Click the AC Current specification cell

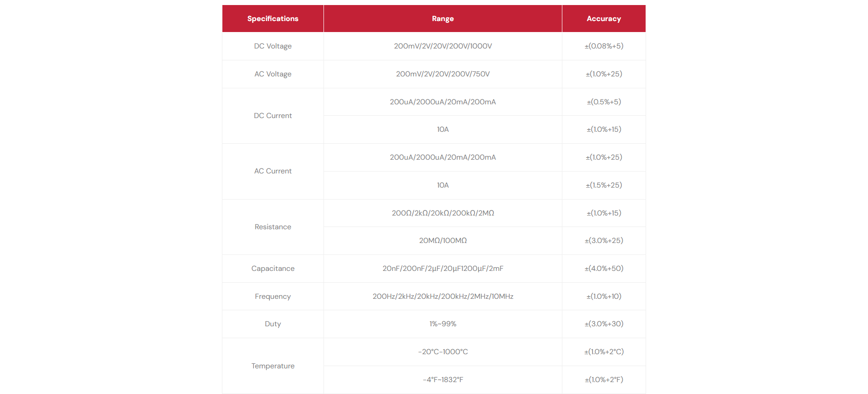[x=273, y=171]
